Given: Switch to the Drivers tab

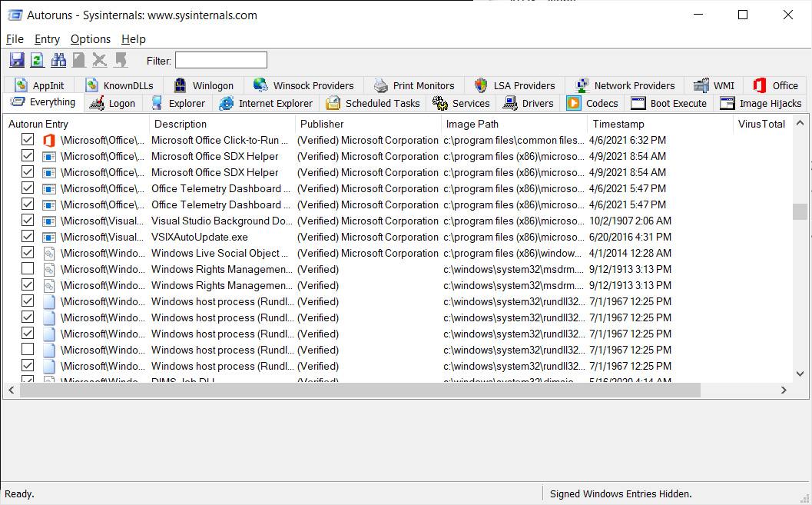Looking at the screenshot, I should point(529,103).
